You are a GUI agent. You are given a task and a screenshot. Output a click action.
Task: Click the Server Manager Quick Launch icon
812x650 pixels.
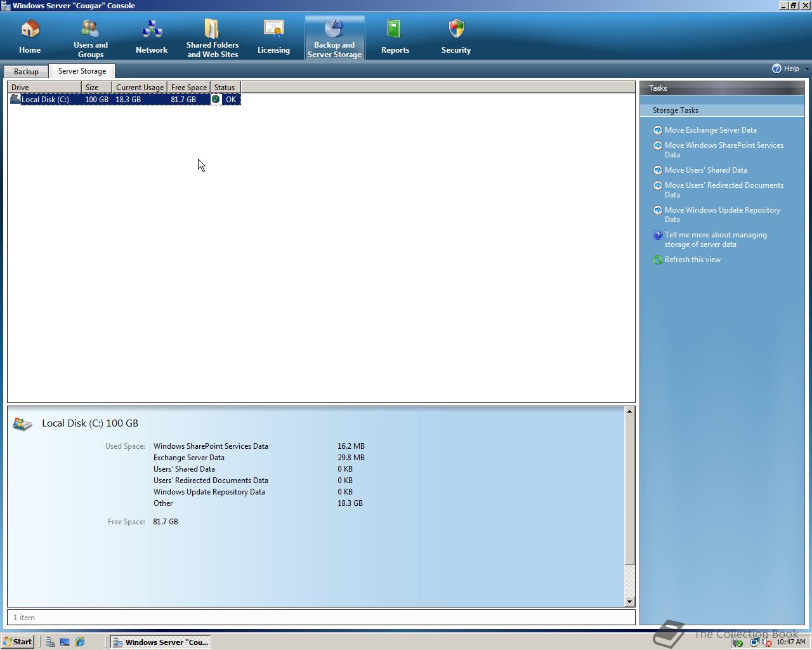click(49, 642)
